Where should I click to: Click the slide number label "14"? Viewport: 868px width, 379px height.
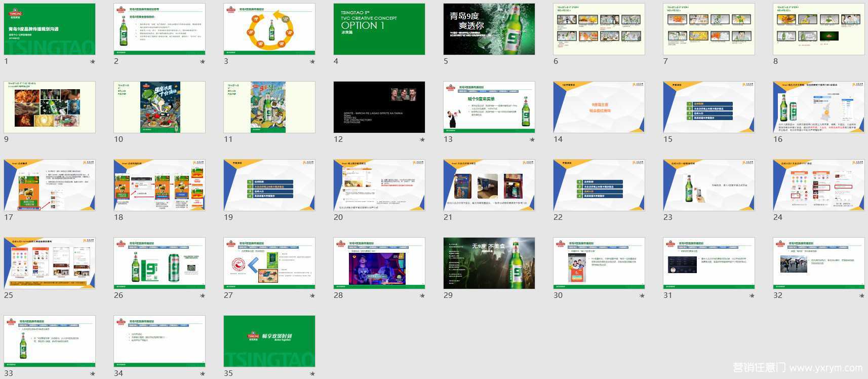click(558, 139)
